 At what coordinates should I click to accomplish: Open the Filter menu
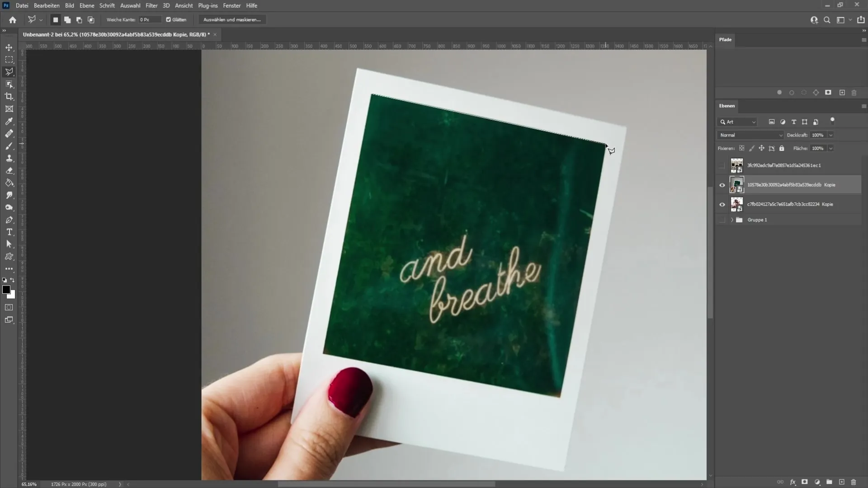(x=151, y=5)
